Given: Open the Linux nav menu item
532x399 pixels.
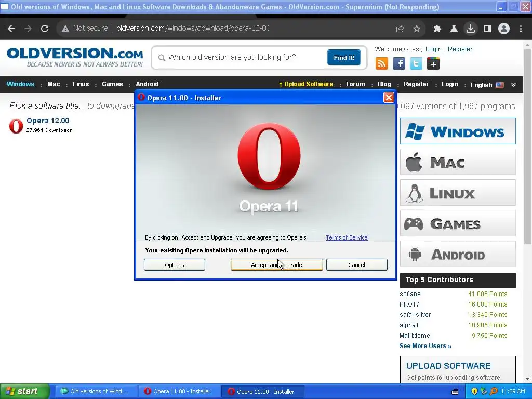Looking at the screenshot, I should pyautogui.click(x=81, y=84).
